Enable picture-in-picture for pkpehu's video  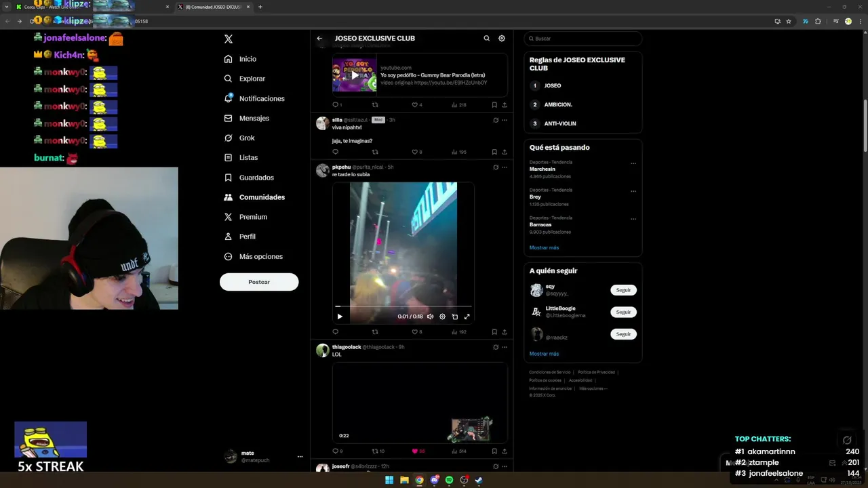[x=454, y=317]
